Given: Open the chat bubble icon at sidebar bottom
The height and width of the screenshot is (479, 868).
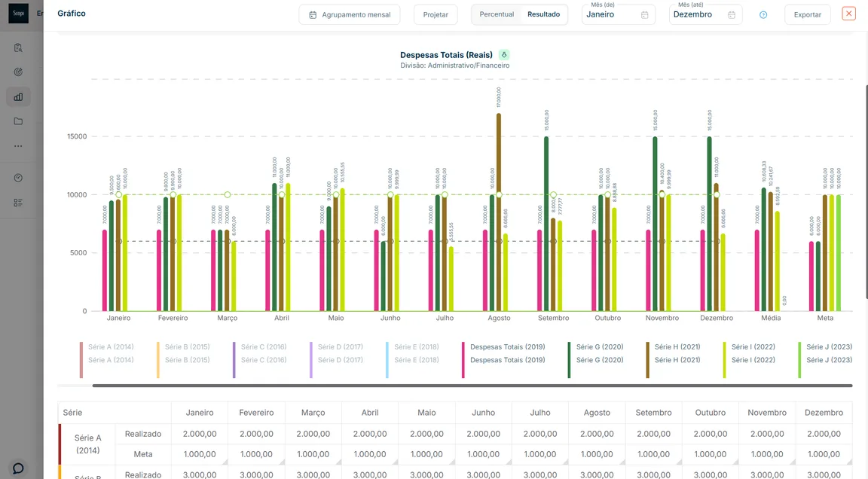Looking at the screenshot, I should [18, 468].
